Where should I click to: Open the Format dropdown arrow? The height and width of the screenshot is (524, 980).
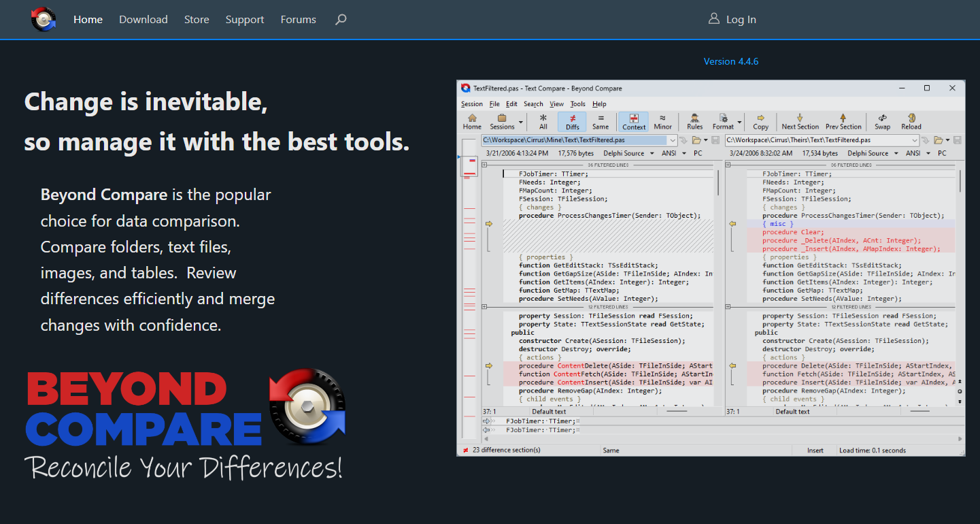coord(739,122)
